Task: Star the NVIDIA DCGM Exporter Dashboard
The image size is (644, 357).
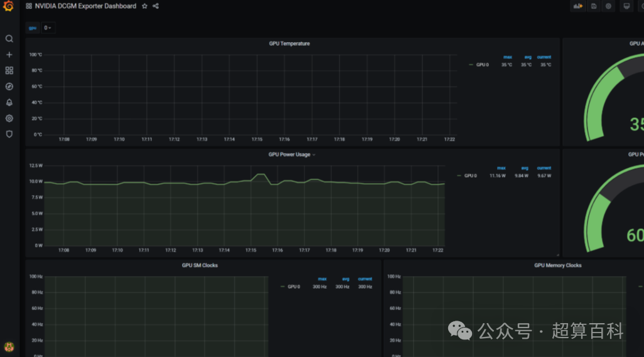Action: point(144,6)
